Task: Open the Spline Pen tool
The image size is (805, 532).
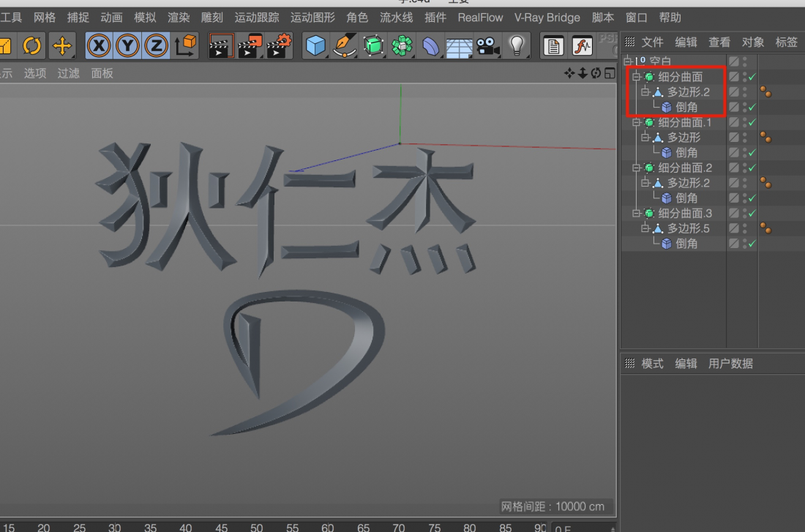Action: point(345,46)
